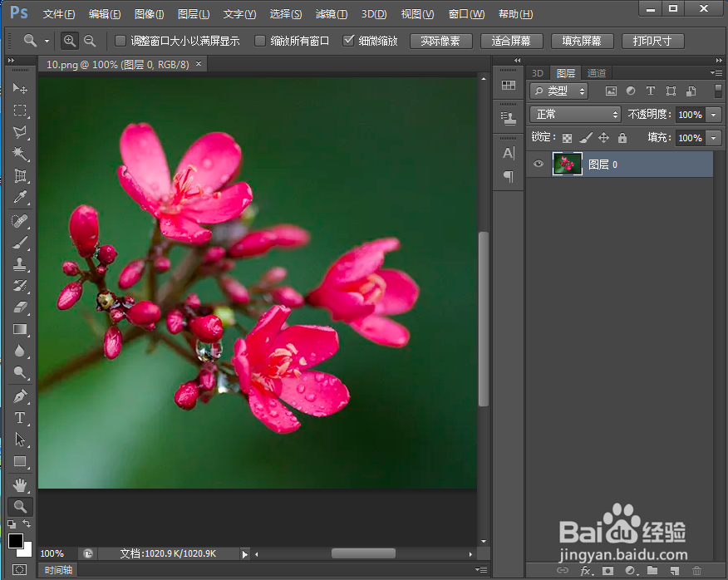
Task: Hide layer 图层 0 visibility
Action: 539,164
